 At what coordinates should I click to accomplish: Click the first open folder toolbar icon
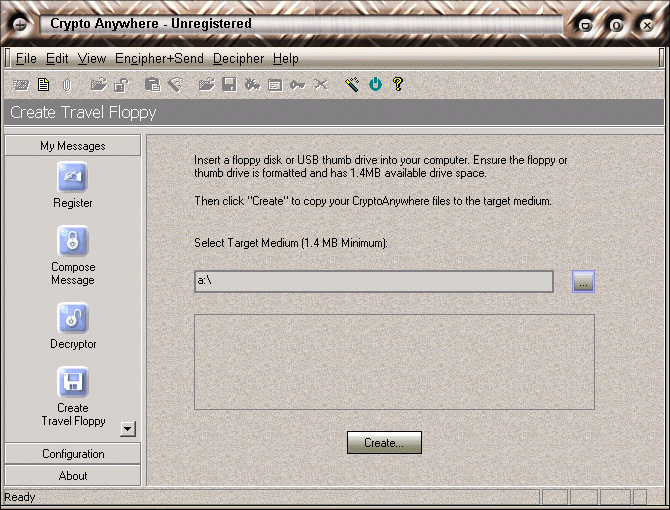[99, 85]
